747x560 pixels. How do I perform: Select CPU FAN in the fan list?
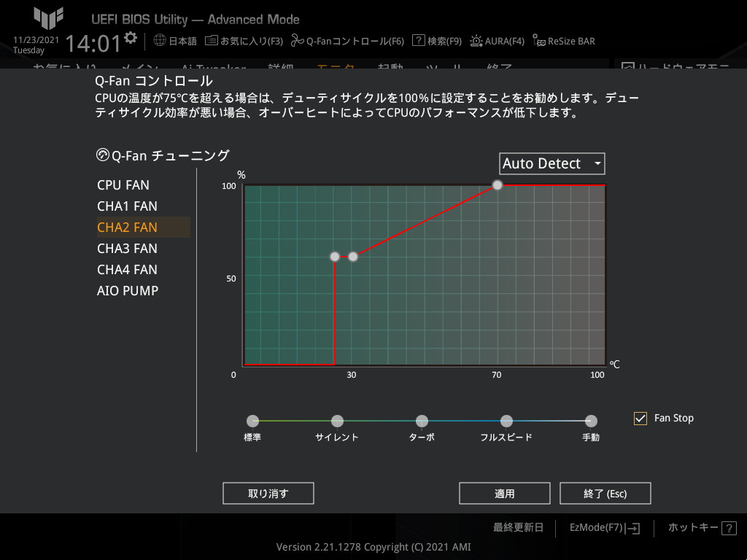(143, 184)
